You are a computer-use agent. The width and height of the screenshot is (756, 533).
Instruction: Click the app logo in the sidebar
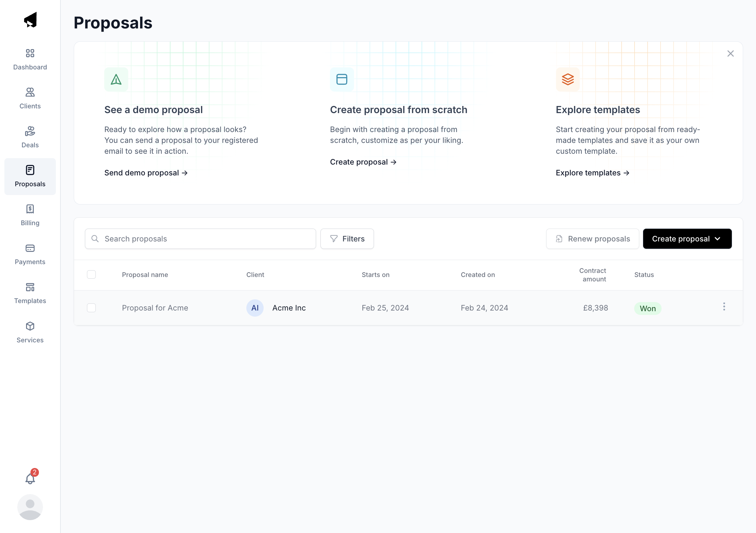30,20
